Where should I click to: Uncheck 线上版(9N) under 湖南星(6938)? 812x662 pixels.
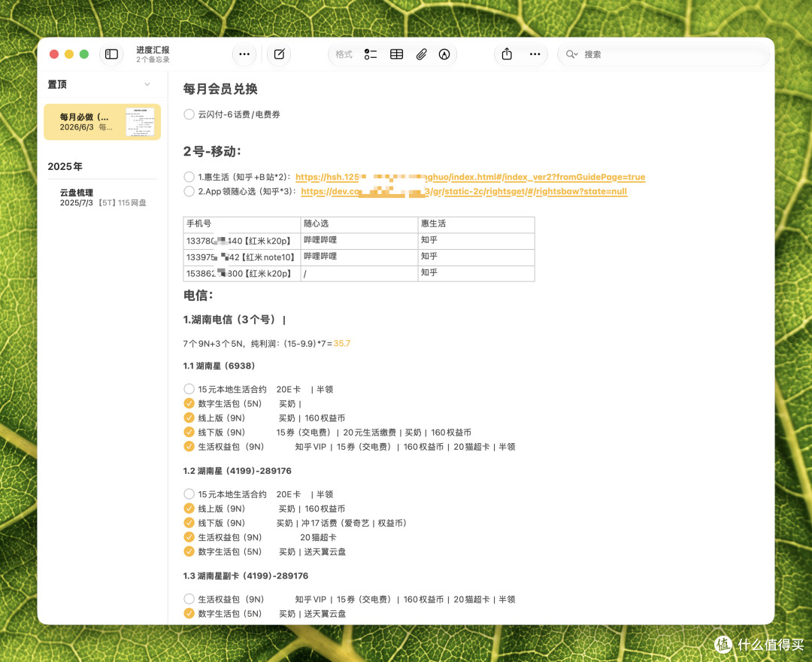[x=189, y=418]
